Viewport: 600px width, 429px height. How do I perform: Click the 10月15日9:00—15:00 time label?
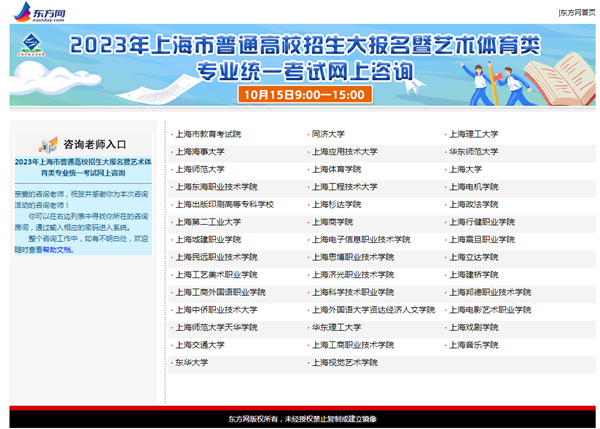pos(305,95)
